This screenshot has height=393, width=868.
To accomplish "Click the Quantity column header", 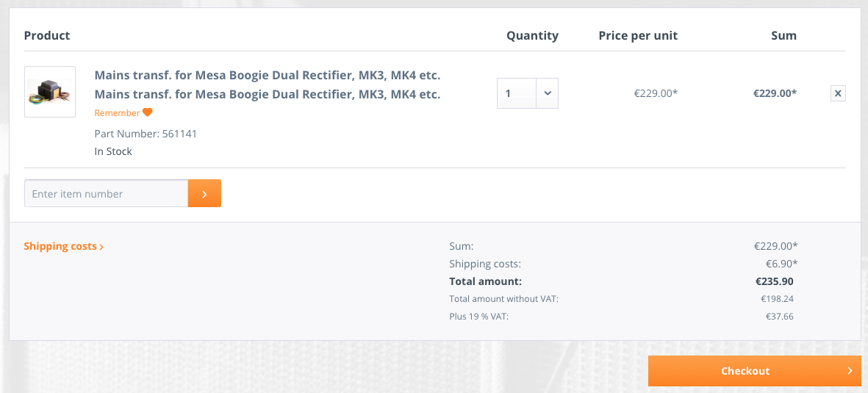I will (532, 35).
